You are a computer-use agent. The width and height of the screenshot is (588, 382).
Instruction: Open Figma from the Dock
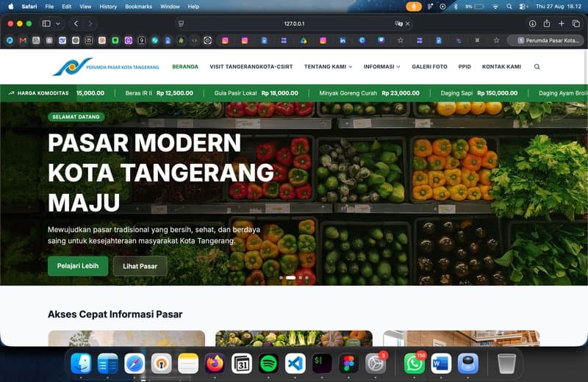(x=348, y=363)
